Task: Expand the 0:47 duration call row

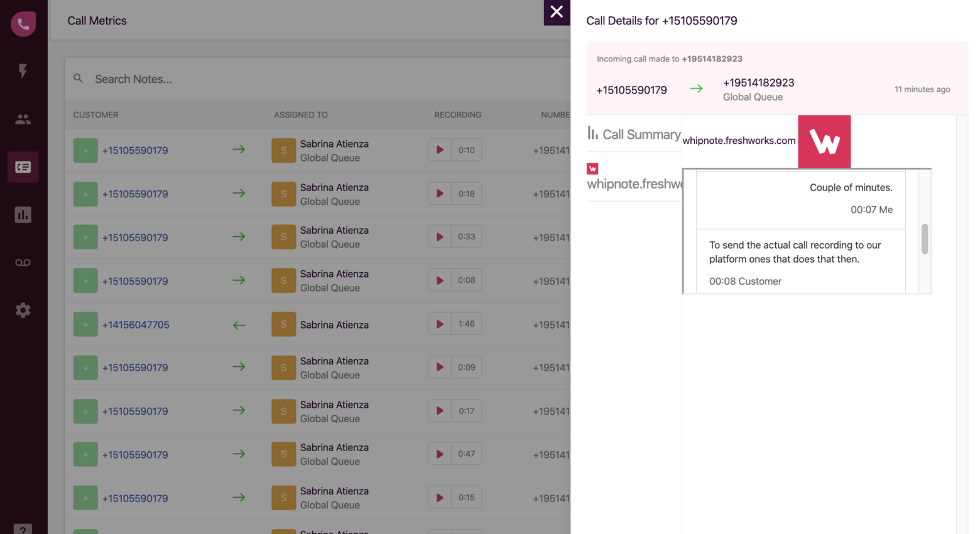Action: click(85, 454)
